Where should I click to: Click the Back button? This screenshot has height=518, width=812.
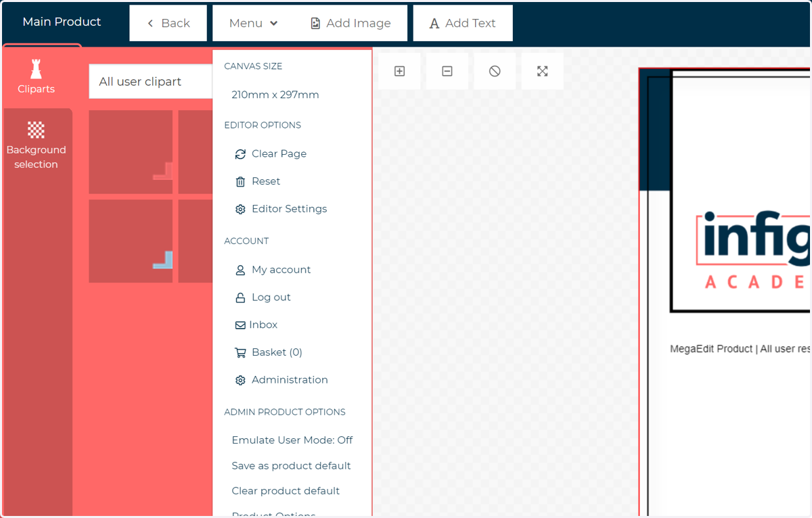pyautogui.click(x=168, y=23)
